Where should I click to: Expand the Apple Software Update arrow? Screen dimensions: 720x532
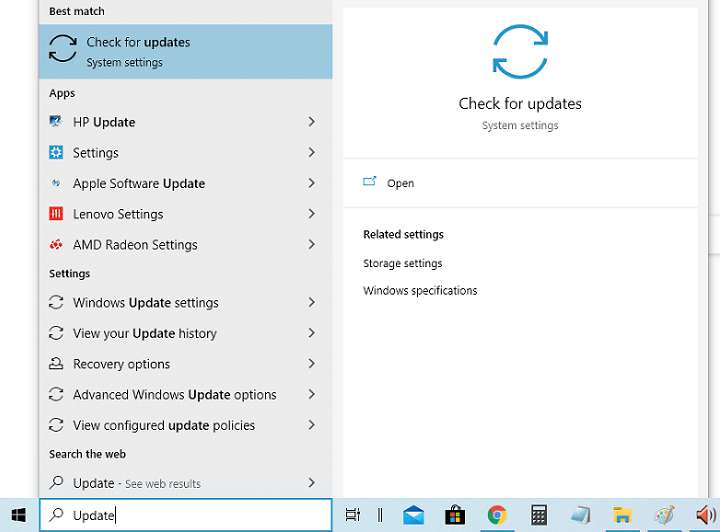[x=312, y=183]
